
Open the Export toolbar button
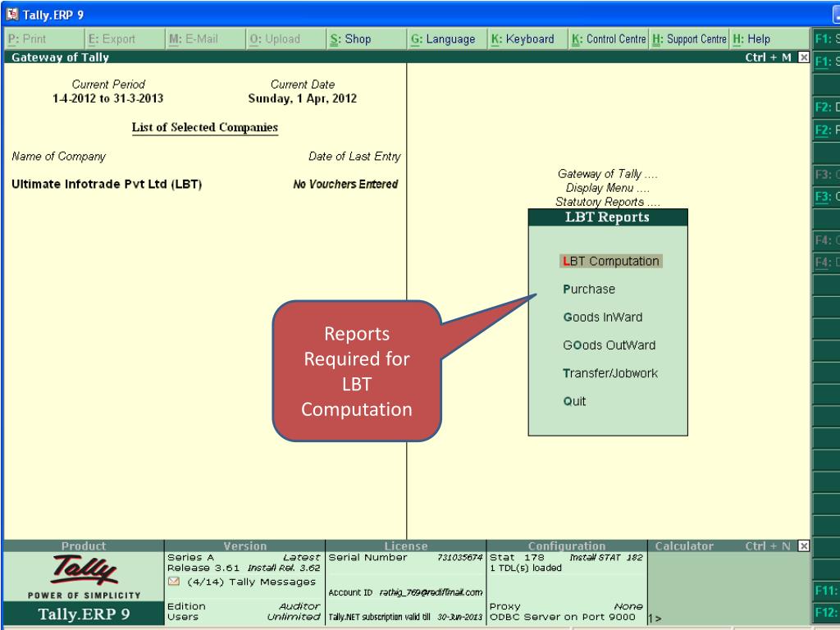coord(125,39)
